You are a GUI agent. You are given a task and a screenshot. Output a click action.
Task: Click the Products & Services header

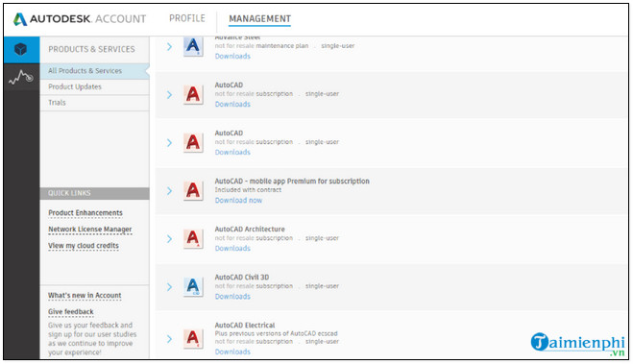coord(91,49)
